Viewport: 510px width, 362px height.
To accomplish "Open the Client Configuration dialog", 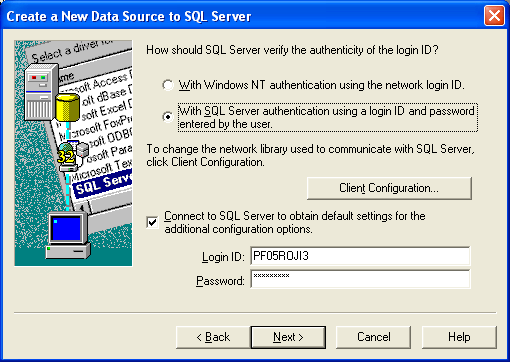I will pyautogui.click(x=389, y=188).
